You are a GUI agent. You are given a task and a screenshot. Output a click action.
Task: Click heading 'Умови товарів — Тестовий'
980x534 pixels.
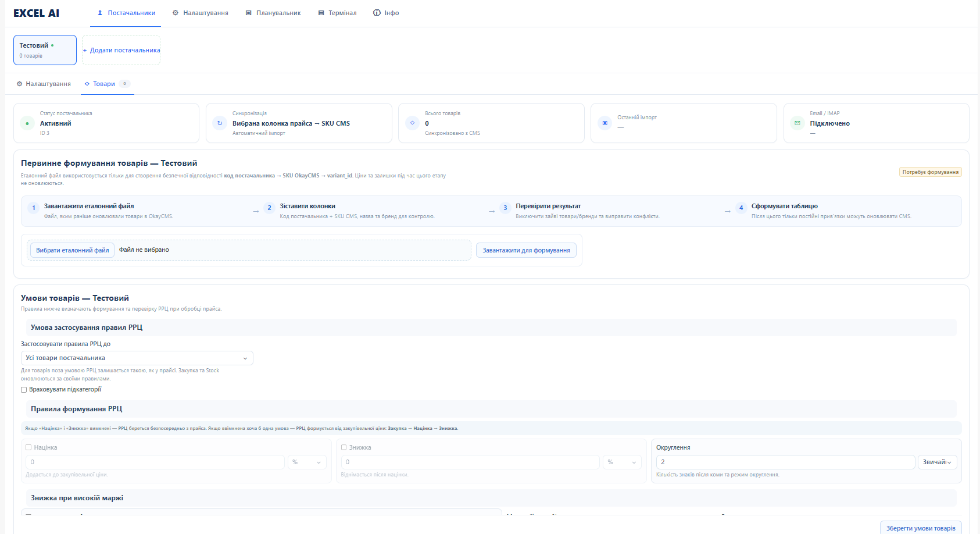pos(75,298)
